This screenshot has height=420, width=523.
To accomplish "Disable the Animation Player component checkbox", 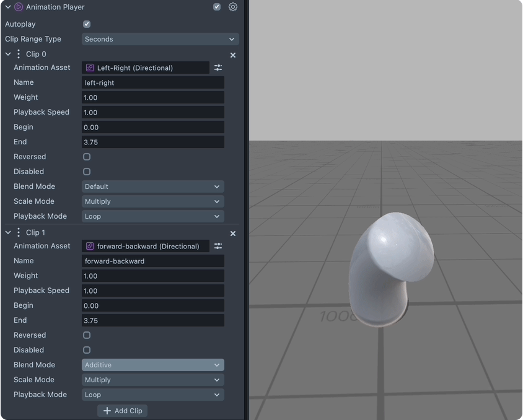I will 217,7.
